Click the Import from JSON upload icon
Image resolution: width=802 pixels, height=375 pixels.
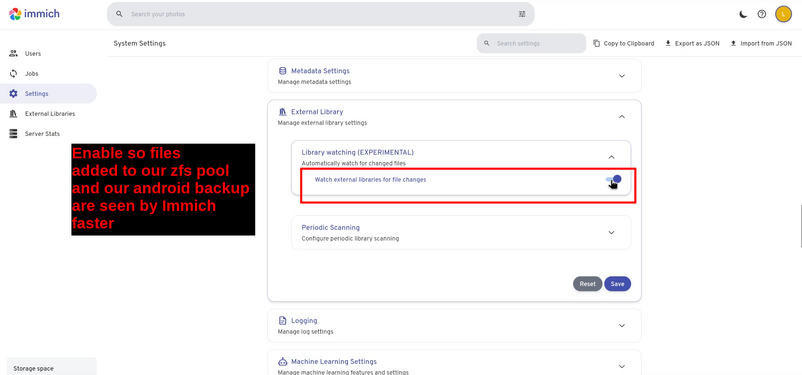click(x=733, y=43)
